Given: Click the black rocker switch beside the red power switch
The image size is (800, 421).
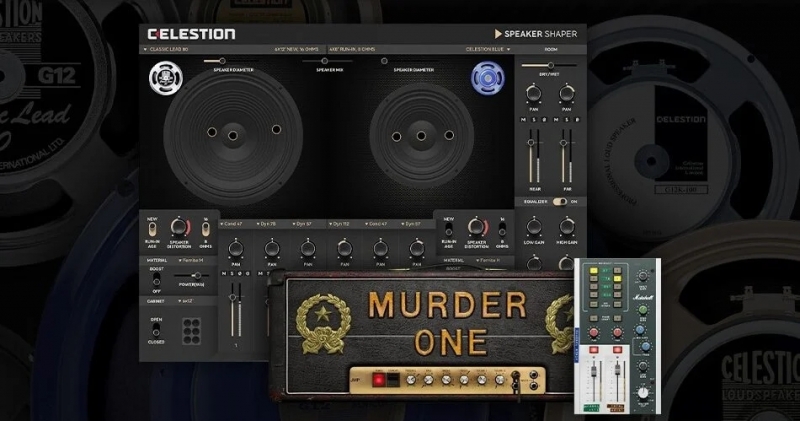Looking at the screenshot, I should [392, 380].
